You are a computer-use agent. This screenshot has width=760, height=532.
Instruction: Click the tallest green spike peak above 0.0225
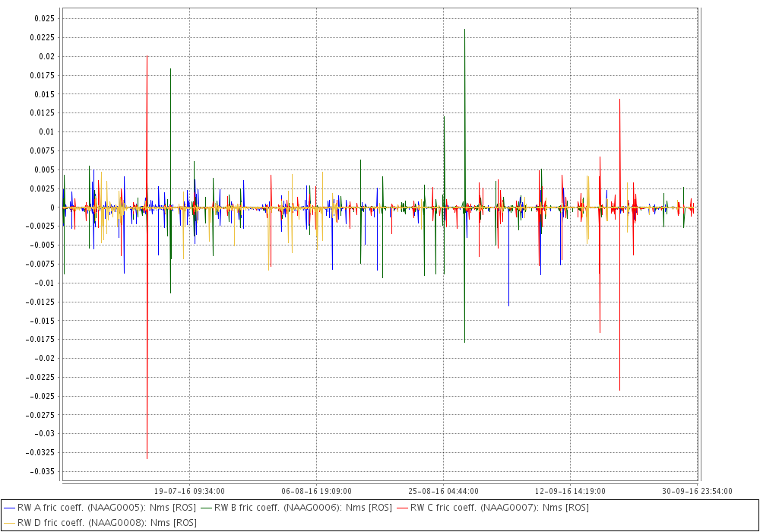465,30
